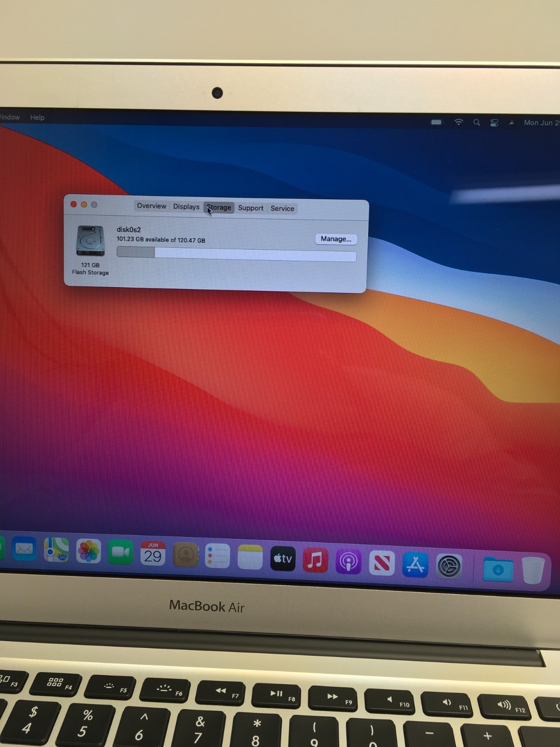Open System Preferences from the Dock
Screen dimensions: 560x747
click(449, 567)
